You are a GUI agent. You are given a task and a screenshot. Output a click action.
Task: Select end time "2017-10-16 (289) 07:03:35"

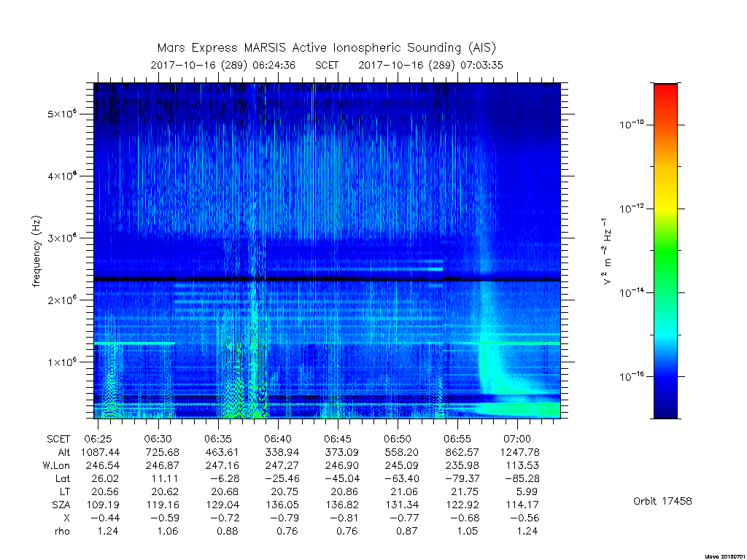pos(430,65)
